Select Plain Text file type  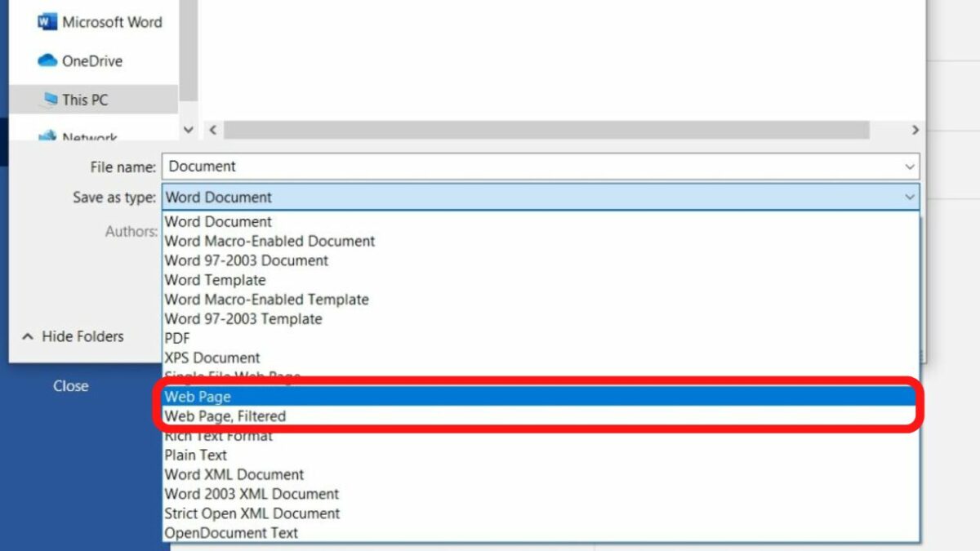tap(196, 455)
